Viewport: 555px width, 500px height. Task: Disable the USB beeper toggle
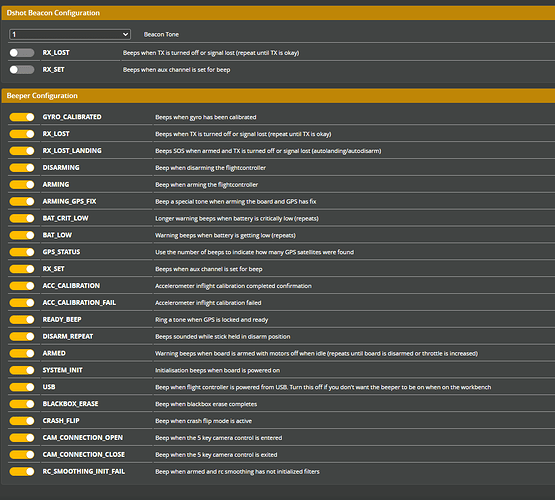point(22,387)
